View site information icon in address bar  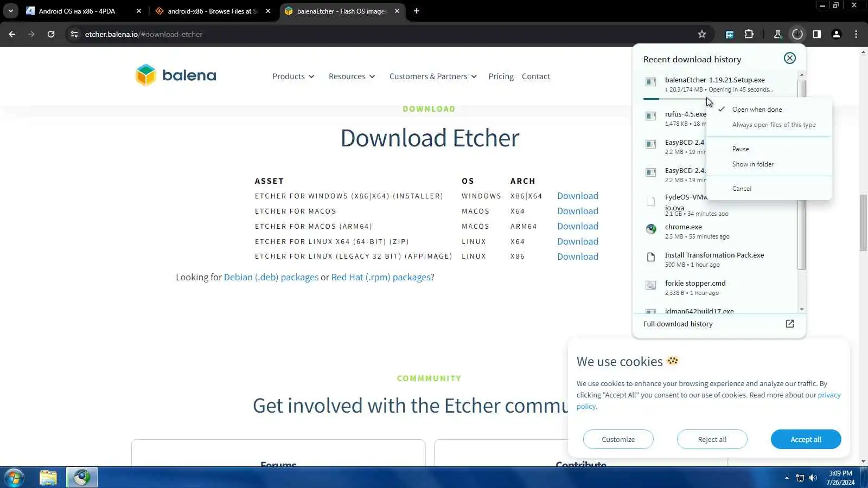pos(74,34)
